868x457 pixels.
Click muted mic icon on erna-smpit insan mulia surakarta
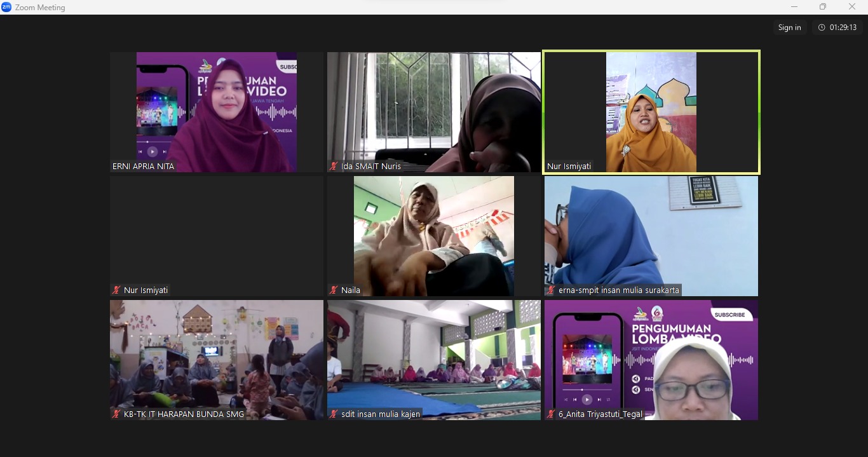pos(551,290)
